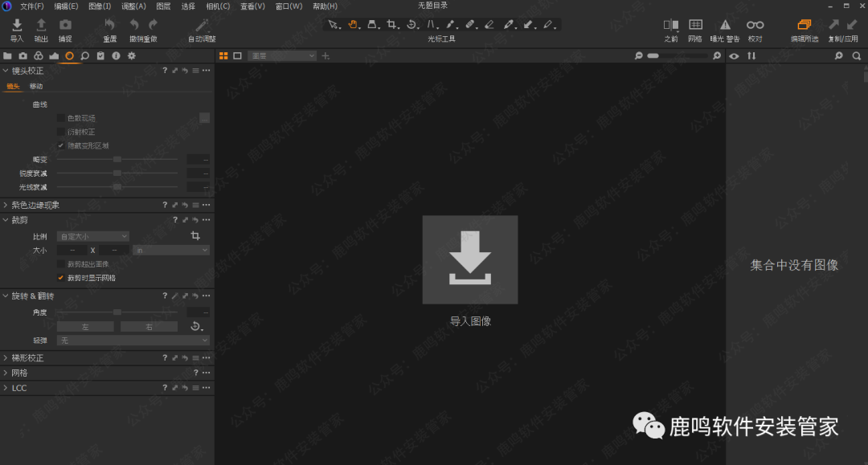Screen dimensions: 868x465
Task: Open the 文件(F) menu
Action: point(31,6)
